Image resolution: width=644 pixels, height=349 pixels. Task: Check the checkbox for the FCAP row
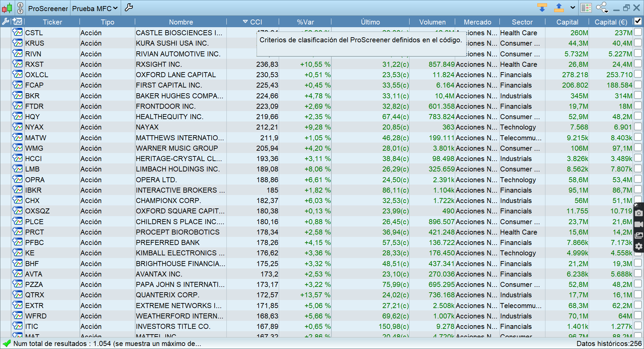click(638, 85)
